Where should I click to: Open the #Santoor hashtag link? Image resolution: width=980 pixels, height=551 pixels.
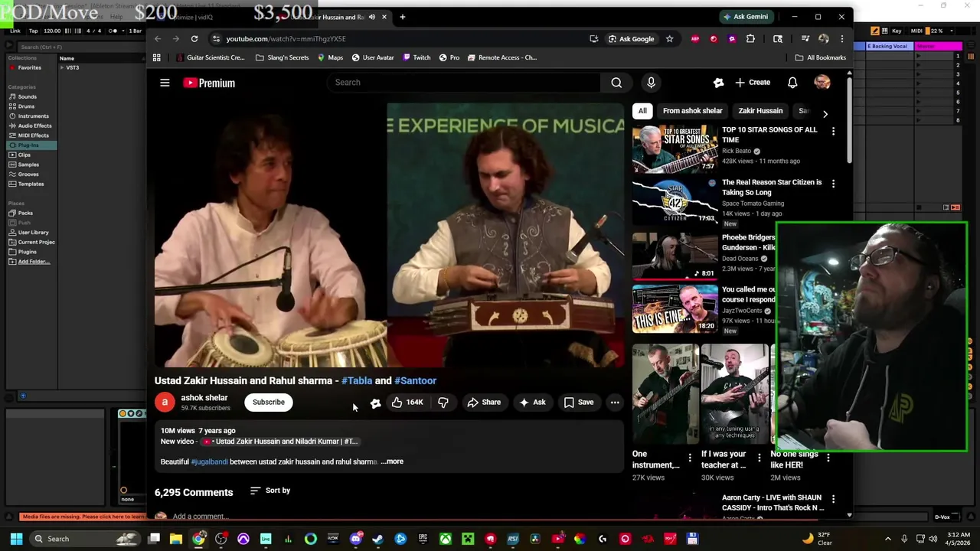[415, 380]
